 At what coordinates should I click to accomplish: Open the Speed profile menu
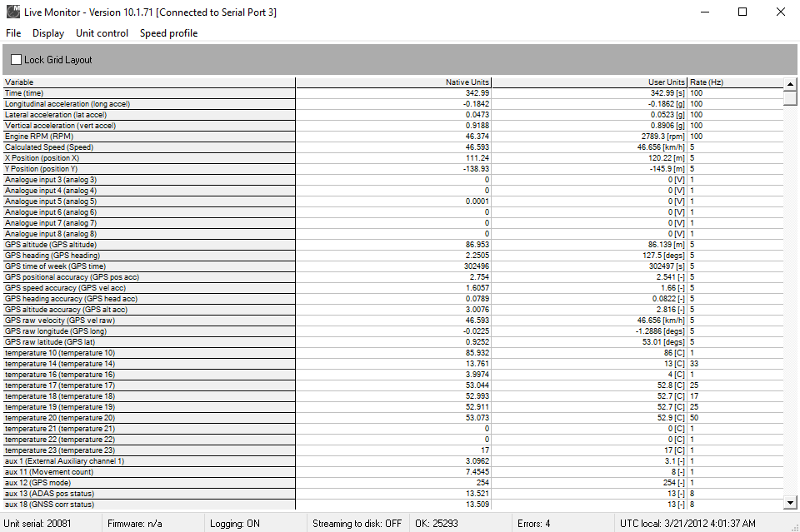click(168, 33)
